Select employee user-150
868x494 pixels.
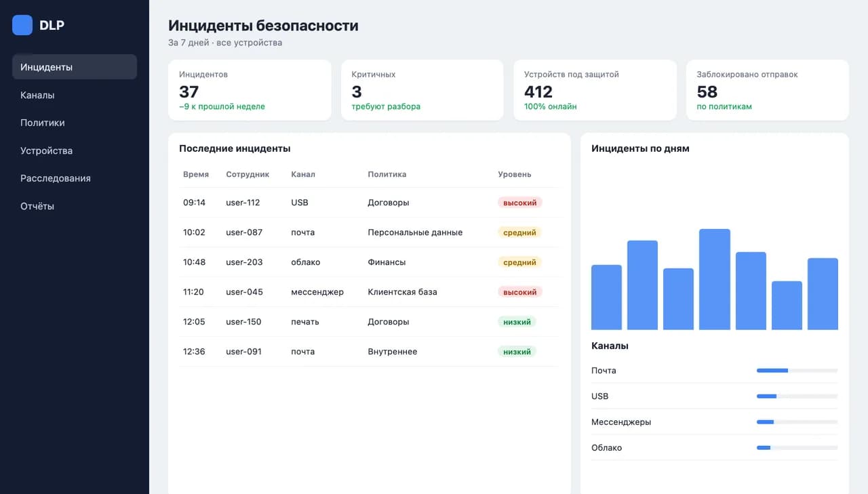click(x=243, y=322)
